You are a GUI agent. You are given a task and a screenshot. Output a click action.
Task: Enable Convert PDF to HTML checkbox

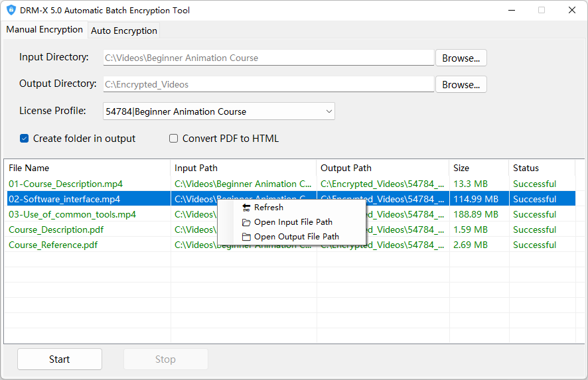(x=173, y=139)
